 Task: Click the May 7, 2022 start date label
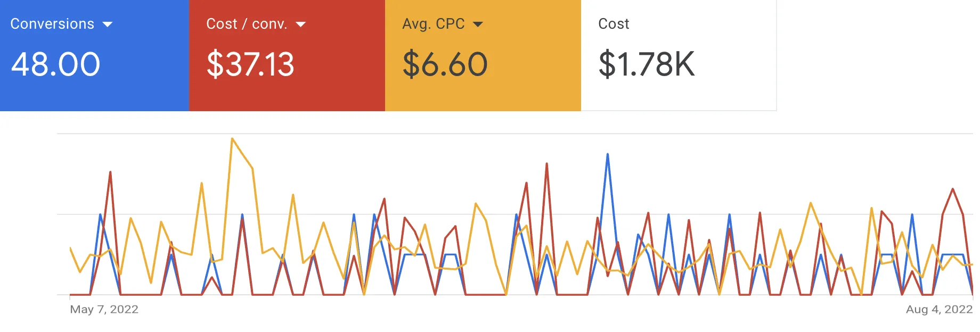(x=104, y=309)
